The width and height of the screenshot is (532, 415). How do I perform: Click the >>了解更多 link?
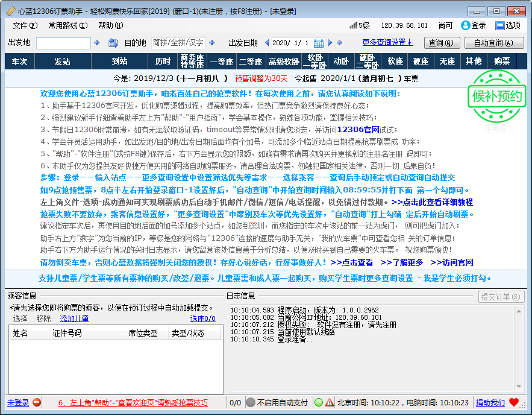click(x=402, y=262)
